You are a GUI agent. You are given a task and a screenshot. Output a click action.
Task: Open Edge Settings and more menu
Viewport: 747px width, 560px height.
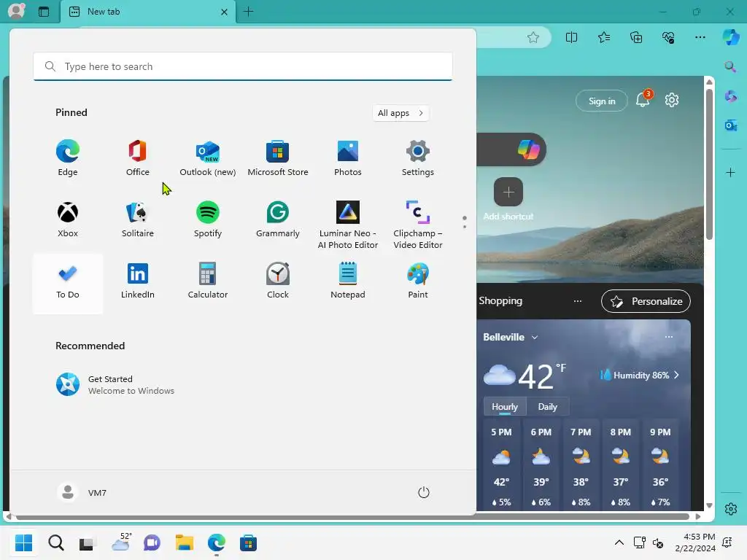700,37
